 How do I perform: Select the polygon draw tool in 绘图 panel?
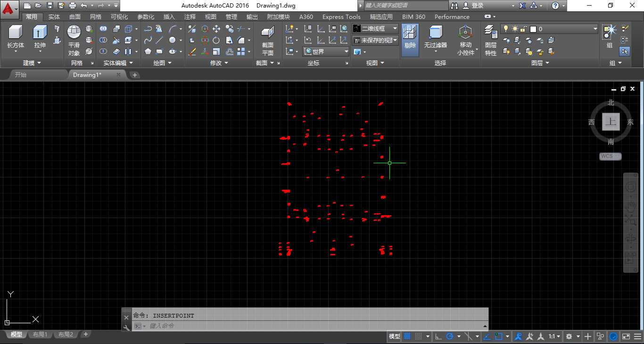(148, 51)
